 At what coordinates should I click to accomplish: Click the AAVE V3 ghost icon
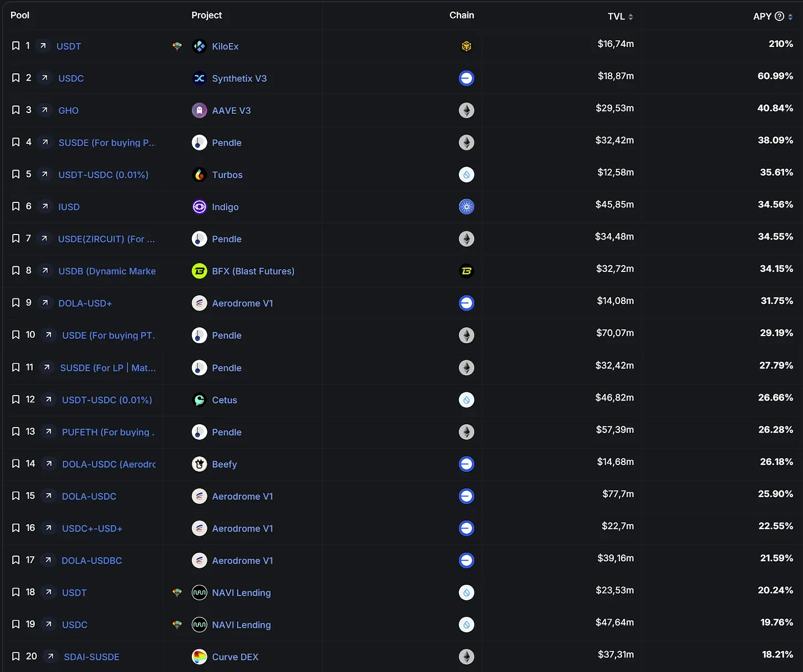coord(199,110)
